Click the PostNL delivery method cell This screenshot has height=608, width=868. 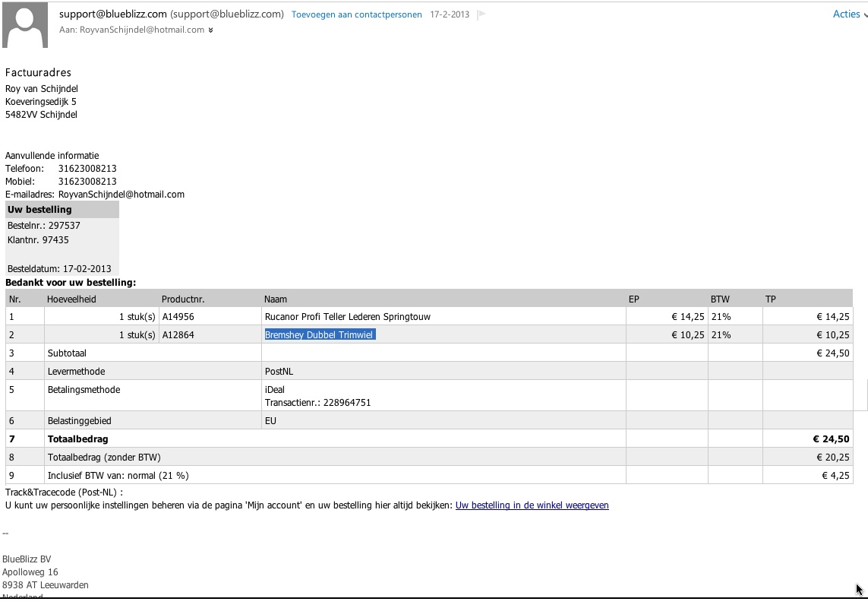click(x=279, y=372)
